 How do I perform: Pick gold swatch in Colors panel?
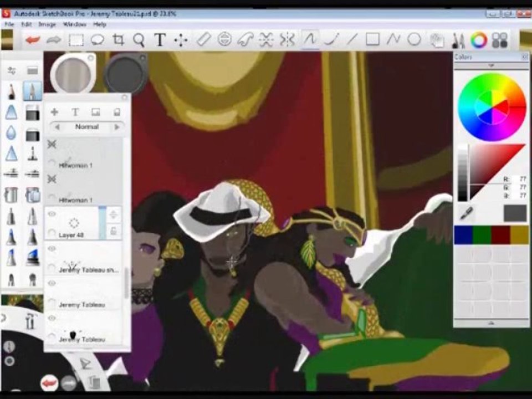519,235
